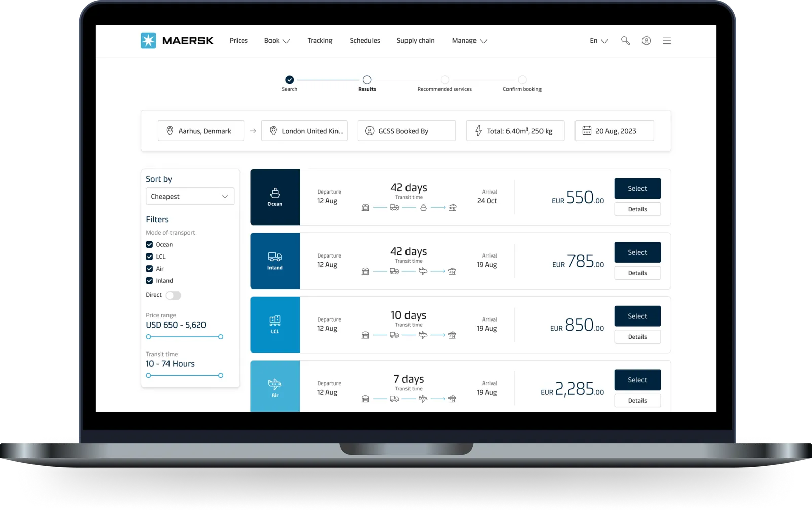Edit origin field Aarhus, Denmark
The width and height of the screenshot is (812, 512).
point(201,131)
